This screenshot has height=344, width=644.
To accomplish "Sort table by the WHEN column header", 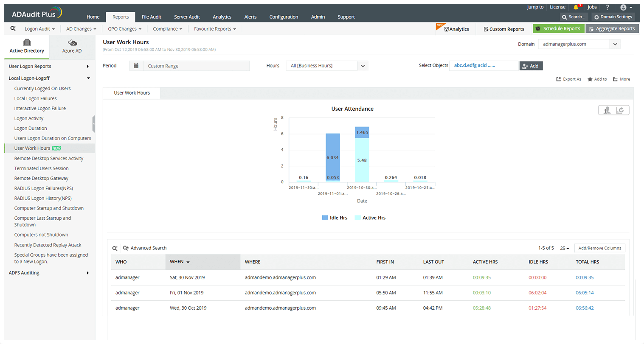I will tap(177, 262).
